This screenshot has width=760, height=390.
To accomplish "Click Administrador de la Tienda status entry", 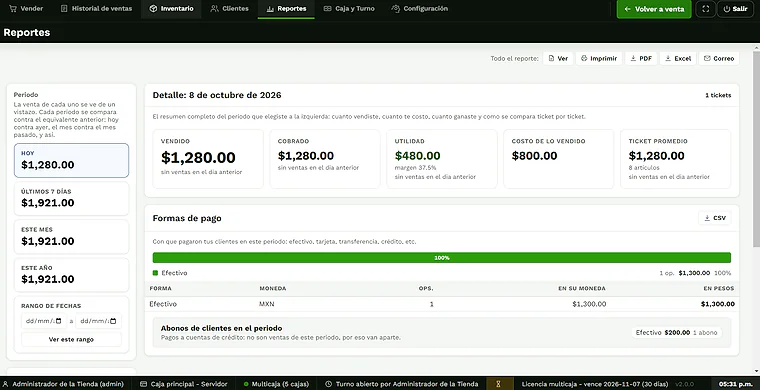I will coord(63,384).
